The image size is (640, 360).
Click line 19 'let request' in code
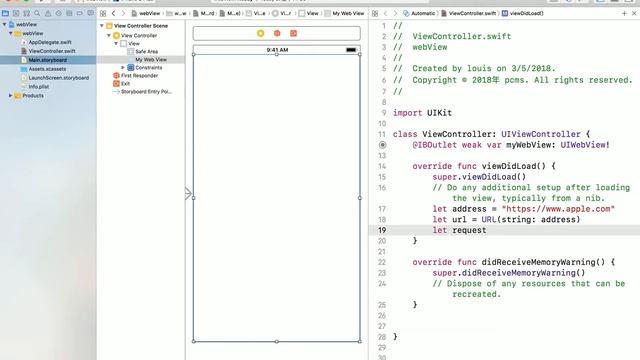[459, 230]
